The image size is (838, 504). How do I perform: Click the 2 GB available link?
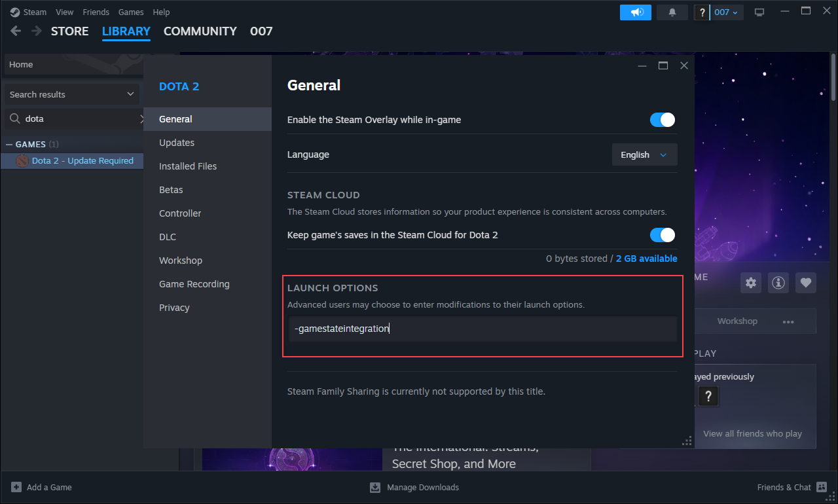coord(647,259)
